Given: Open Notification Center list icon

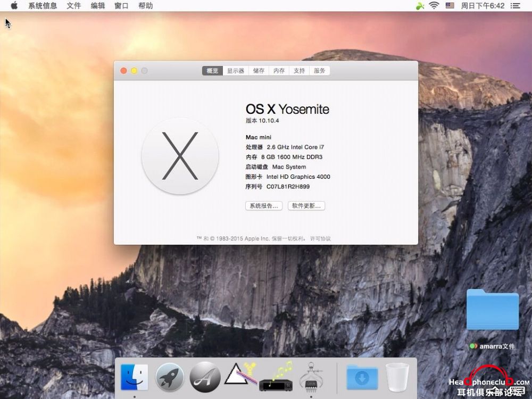Looking at the screenshot, I should pyautogui.click(x=516, y=6).
